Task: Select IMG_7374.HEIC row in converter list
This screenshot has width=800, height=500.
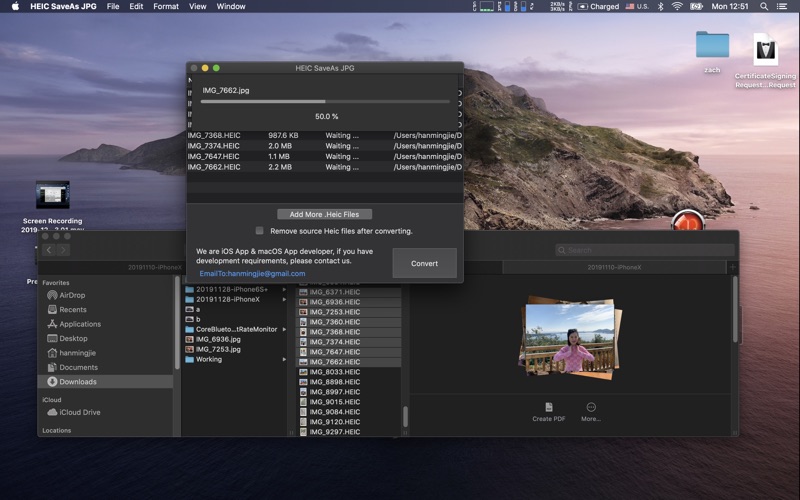Action: tap(324, 146)
